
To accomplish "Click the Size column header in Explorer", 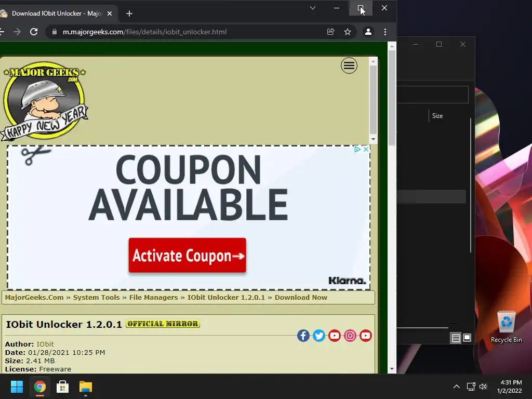I will pyautogui.click(x=437, y=116).
